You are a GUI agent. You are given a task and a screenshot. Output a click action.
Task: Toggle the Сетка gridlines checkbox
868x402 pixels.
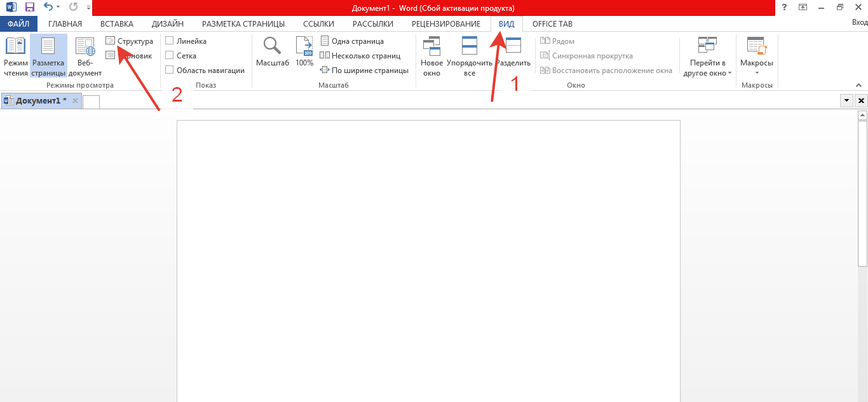pos(170,56)
